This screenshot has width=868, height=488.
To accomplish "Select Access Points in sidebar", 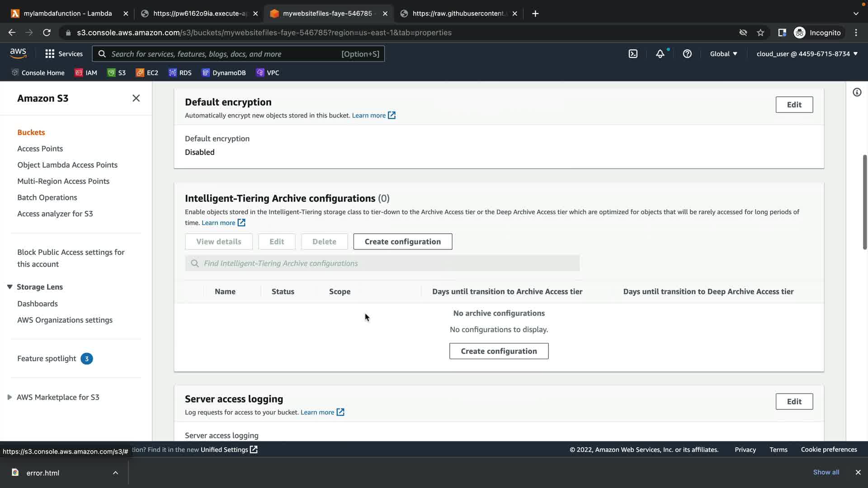I will [40, 149].
